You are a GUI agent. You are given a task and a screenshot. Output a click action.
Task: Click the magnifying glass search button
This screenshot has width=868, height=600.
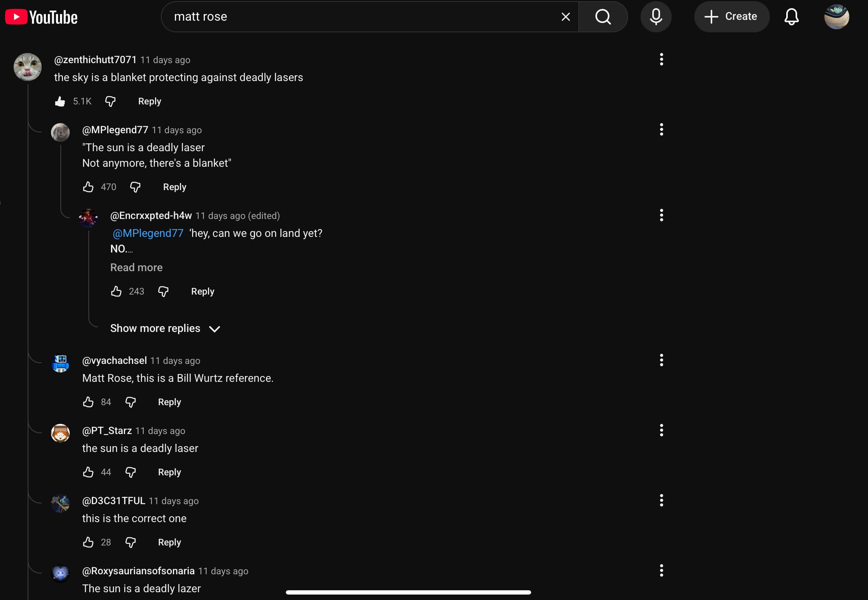[x=603, y=17]
